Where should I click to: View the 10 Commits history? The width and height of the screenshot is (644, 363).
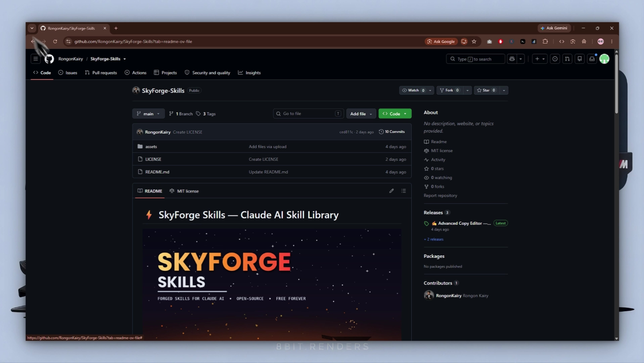[392, 132]
